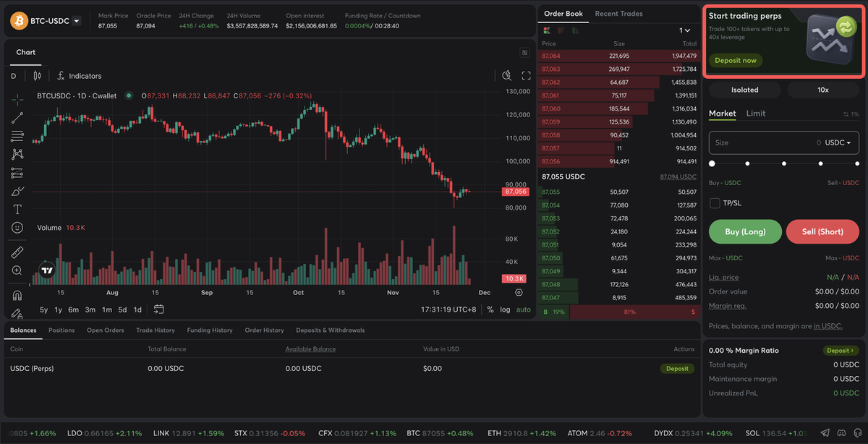Select the crosshair cursor tool

click(17, 99)
